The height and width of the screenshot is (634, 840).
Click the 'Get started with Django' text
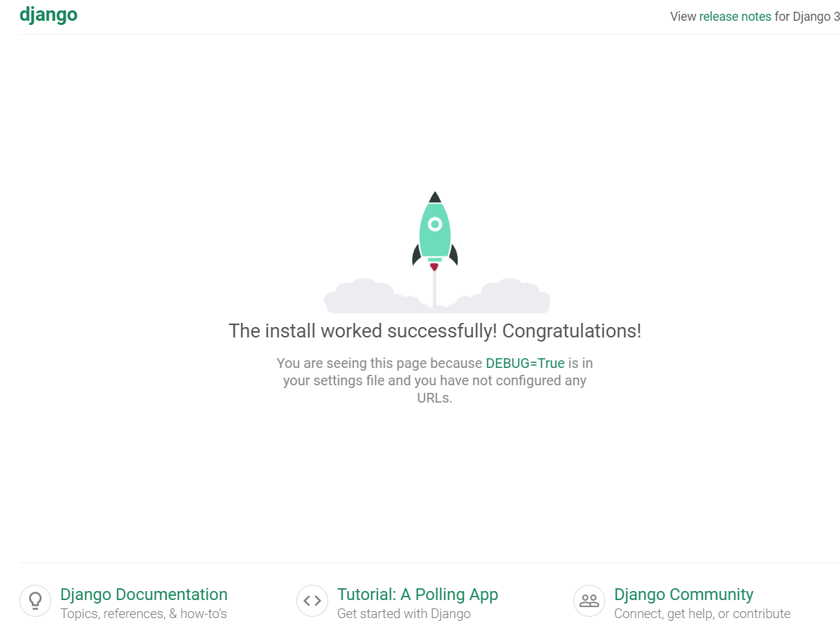[404, 614]
